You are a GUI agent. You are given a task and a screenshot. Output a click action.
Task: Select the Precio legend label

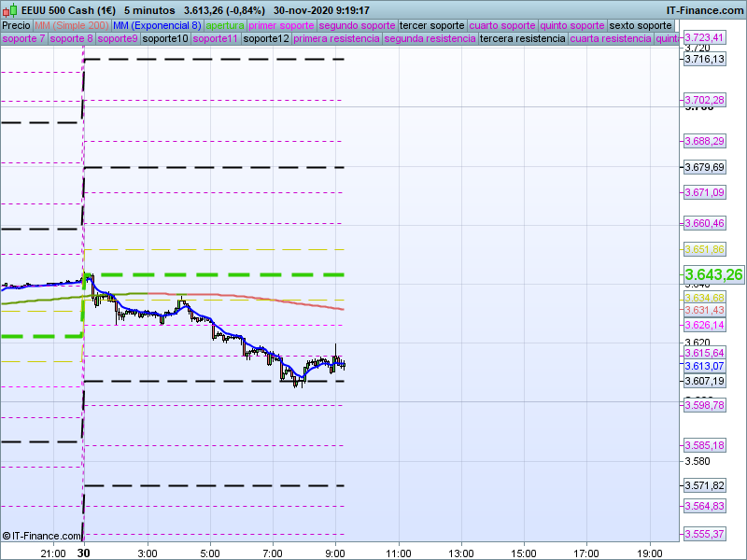pyautogui.click(x=16, y=26)
